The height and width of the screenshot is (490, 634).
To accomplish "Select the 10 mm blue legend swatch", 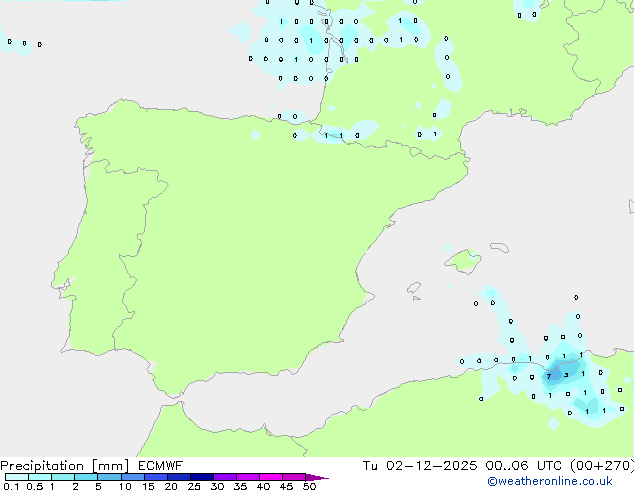I will (x=132, y=477).
